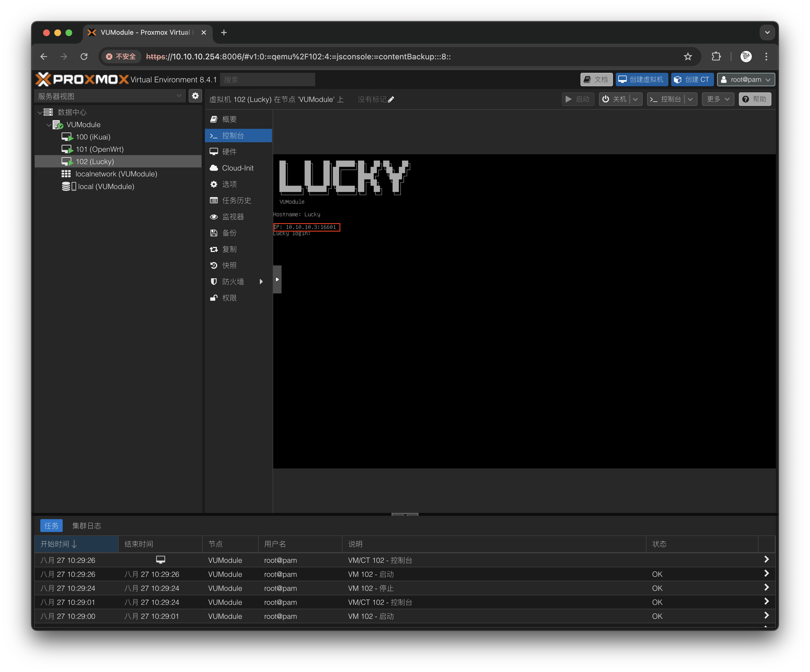Open the Snapshots section

click(229, 265)
